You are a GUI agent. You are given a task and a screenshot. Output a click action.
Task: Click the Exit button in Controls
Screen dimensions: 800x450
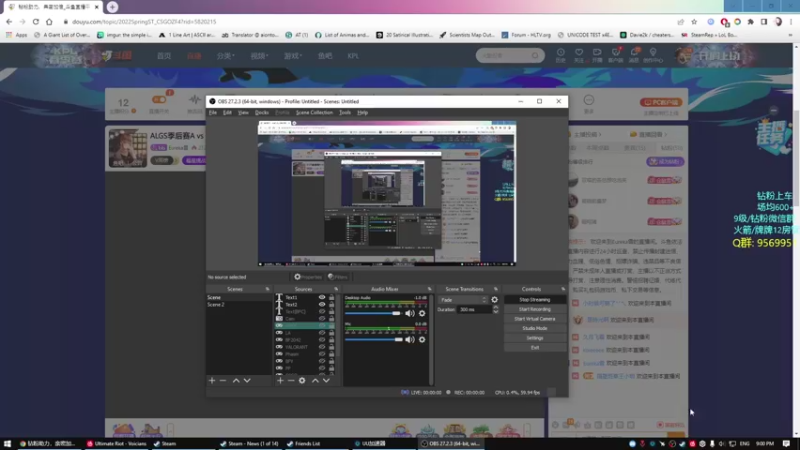point(535,348)
